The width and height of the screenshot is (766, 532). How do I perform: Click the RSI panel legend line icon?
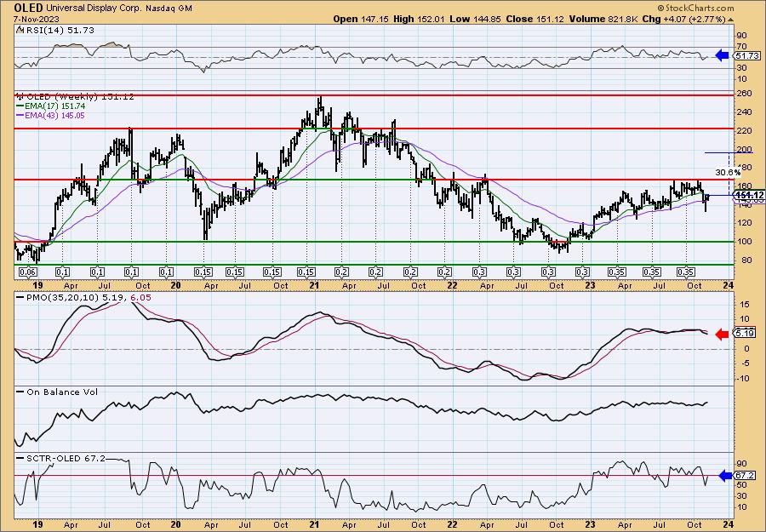click(20, 31)
